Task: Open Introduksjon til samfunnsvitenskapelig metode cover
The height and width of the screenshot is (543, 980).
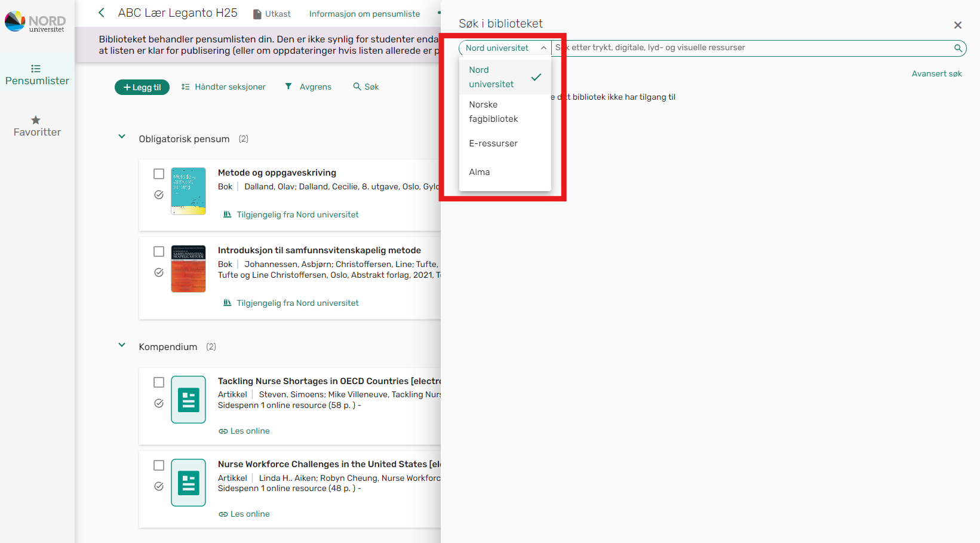Action: [x=189, y=269]
